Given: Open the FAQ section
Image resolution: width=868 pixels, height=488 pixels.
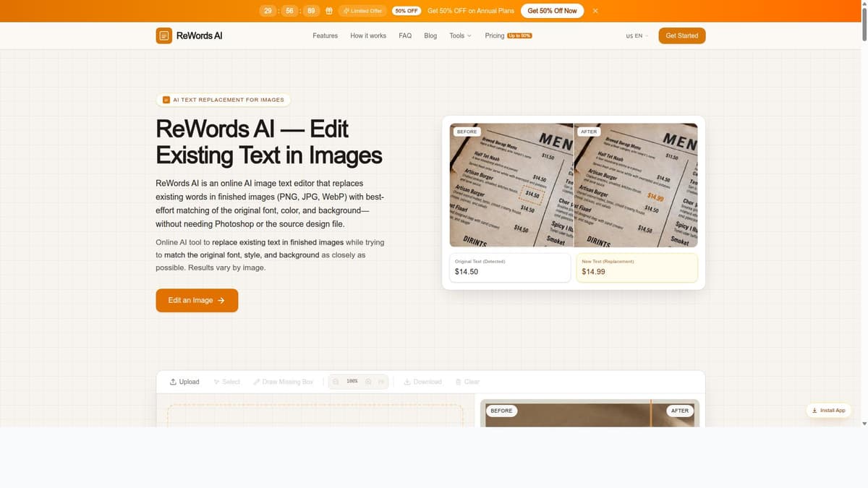Looking at the screenshot, I should point(405,35).
